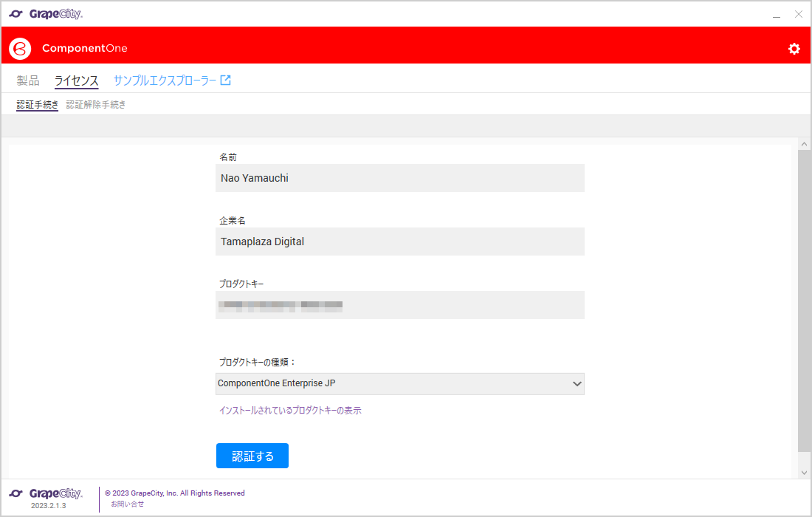The width and height of the screenshot is (812, 517).
Task: Close the GrapeCity window
Action: [x=799, y=15]
